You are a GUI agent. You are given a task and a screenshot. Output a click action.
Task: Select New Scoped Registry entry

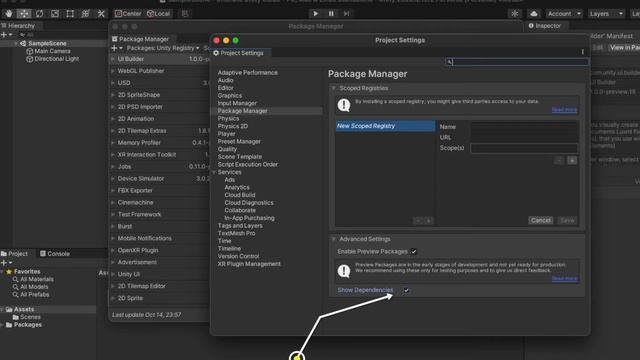click(385, 126)
